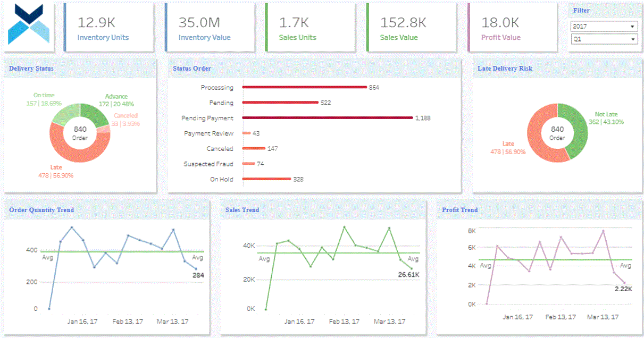Click the 74 Suspected Fraud value label
This screenshot has width=644, height=338.
click(261, 164)
